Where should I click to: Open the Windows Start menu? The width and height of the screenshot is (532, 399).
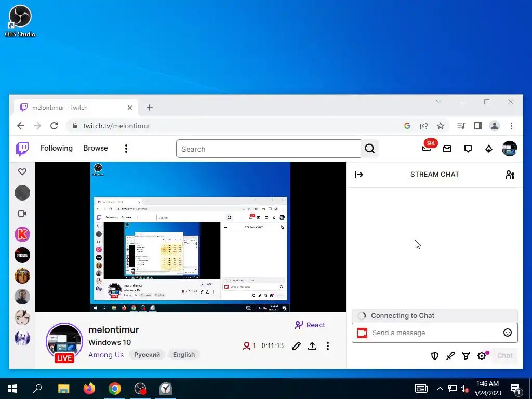pyautogui.click(x=12, y=389)
